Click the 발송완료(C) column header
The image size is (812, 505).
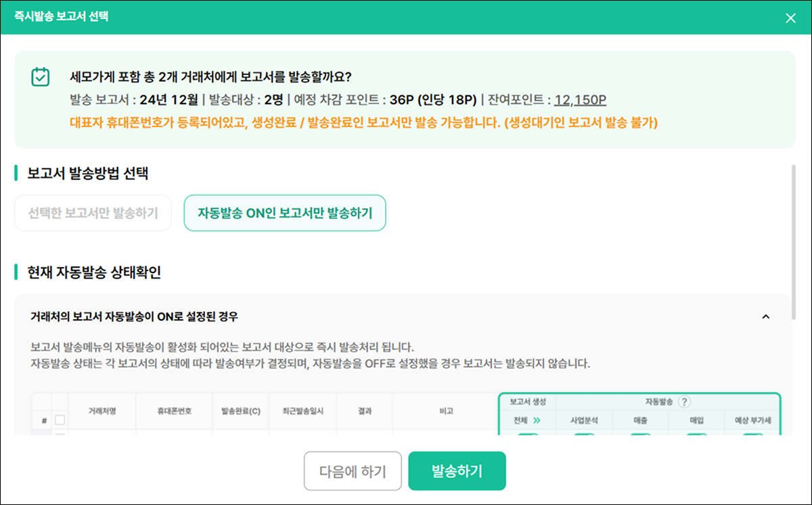[241, 411]
